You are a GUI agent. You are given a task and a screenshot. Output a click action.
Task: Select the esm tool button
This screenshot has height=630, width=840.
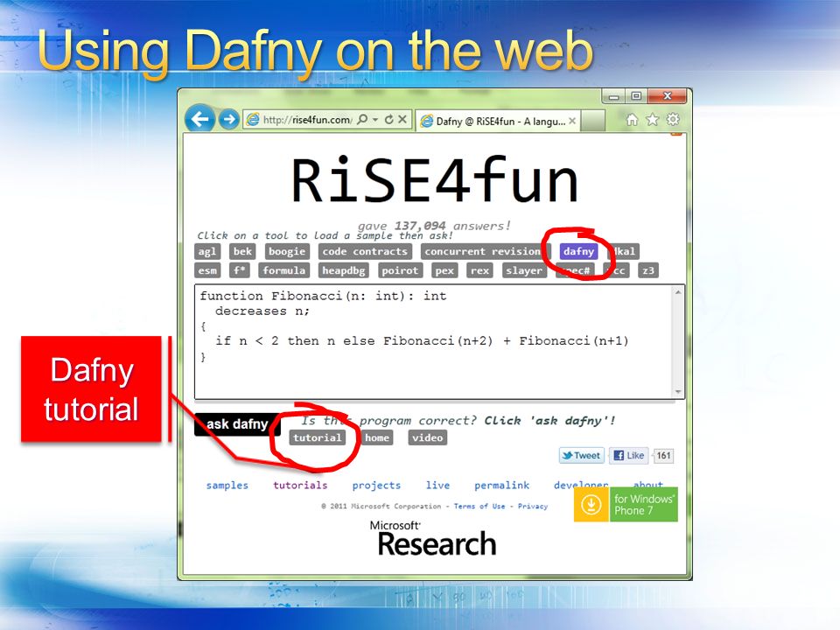click(207, 270)
